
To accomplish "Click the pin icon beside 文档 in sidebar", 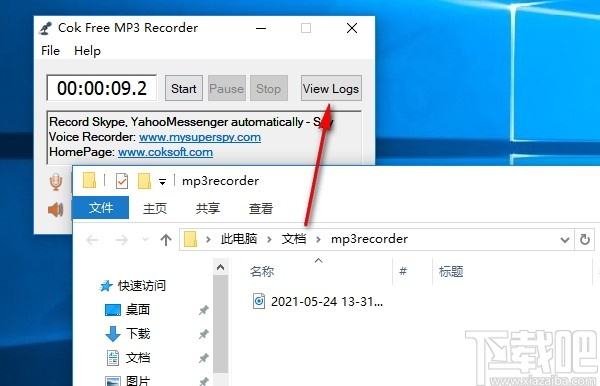I will click(204, 358).
